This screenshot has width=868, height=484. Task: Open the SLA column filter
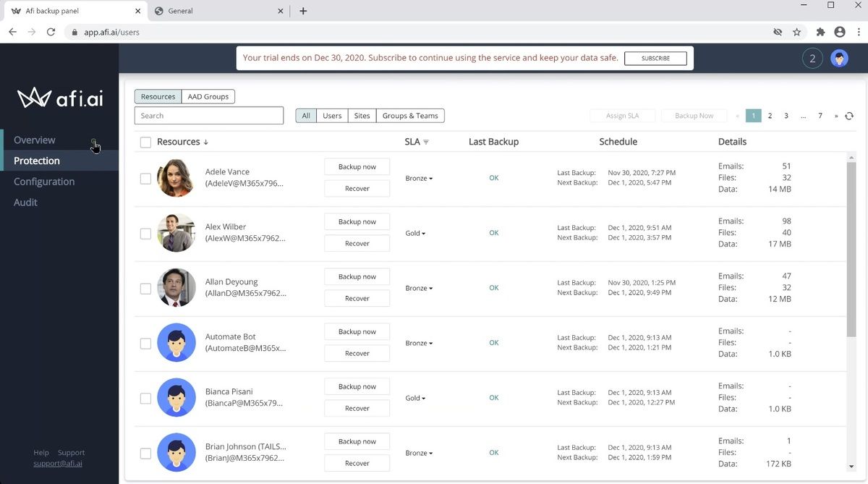[x=427, y=142]
